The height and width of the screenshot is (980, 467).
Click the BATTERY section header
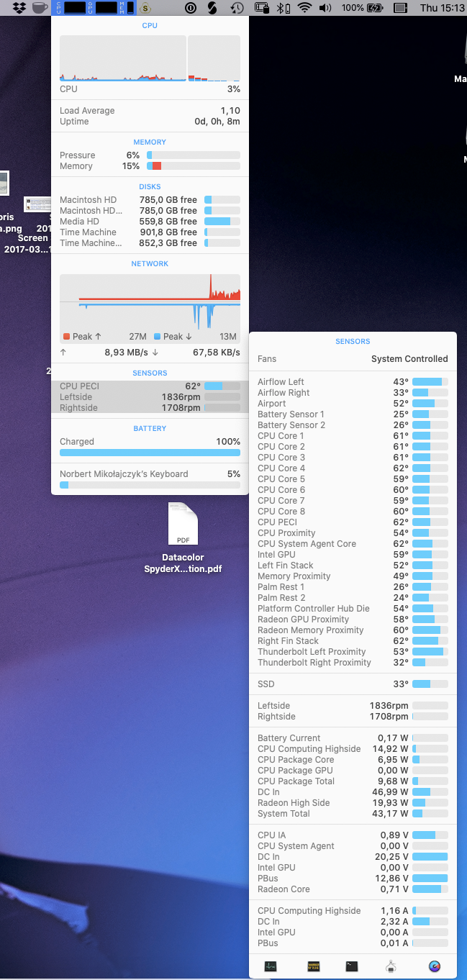click(x=150, y=428)
